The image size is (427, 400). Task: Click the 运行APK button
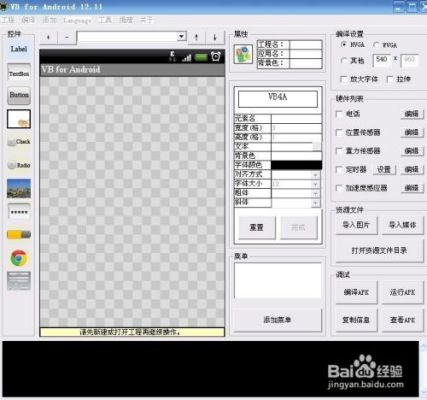tap(403, 292)
